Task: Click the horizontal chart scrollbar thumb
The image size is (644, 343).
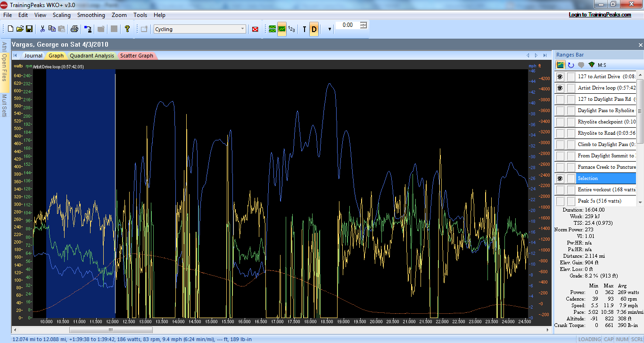Action: coord(111,330)
